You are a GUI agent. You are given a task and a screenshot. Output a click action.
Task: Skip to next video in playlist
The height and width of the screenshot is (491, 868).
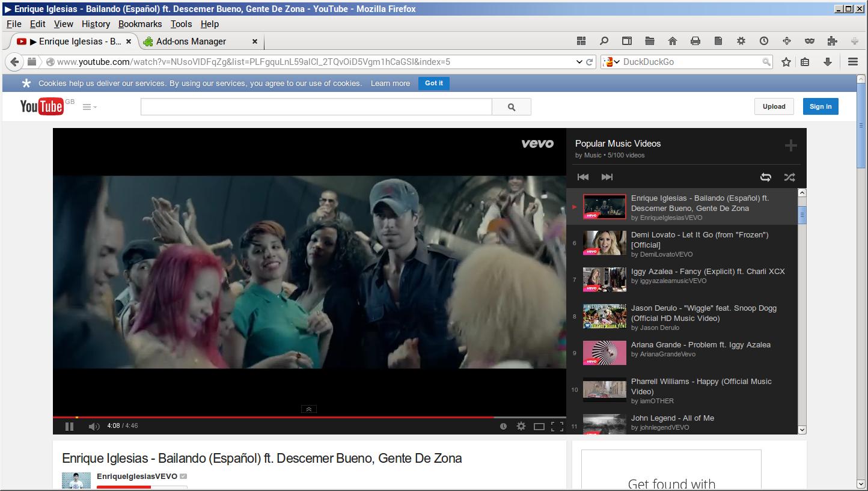(607, 177)
